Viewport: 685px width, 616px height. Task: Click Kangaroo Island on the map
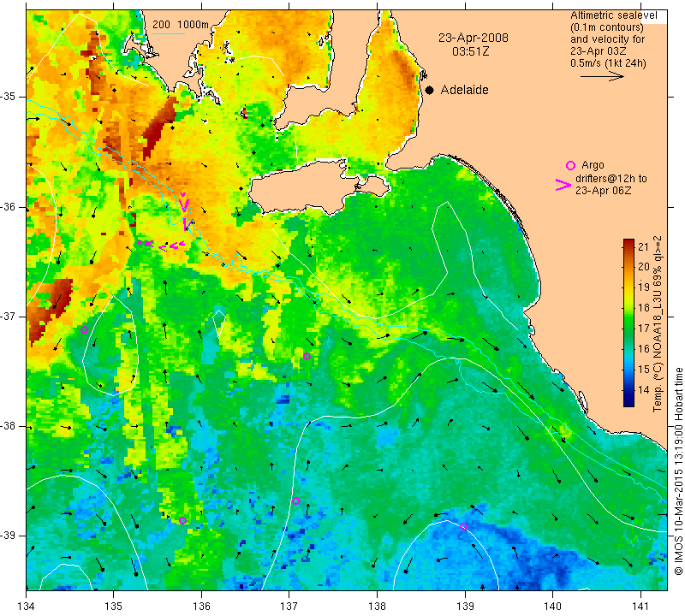306,187
